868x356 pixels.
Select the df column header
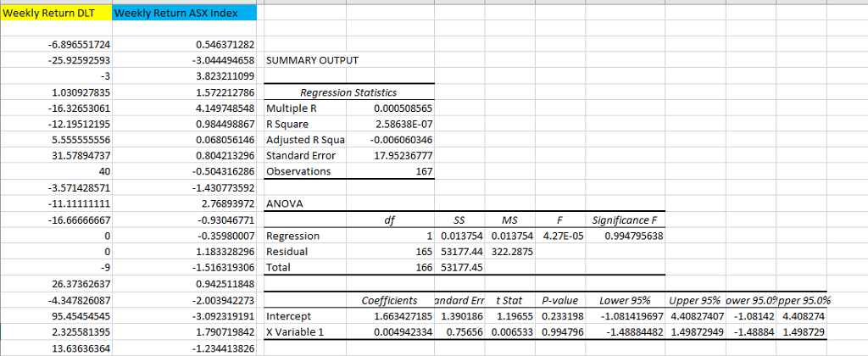pyautogui.click(x=388, y=220)
